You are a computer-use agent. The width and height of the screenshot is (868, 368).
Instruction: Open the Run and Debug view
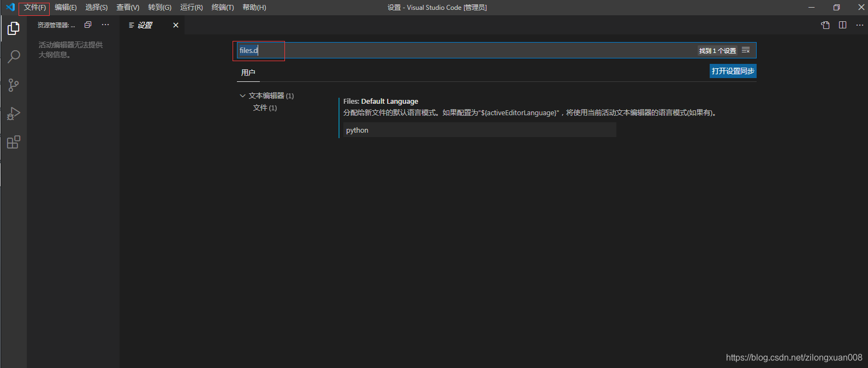[x=14, y=114]
